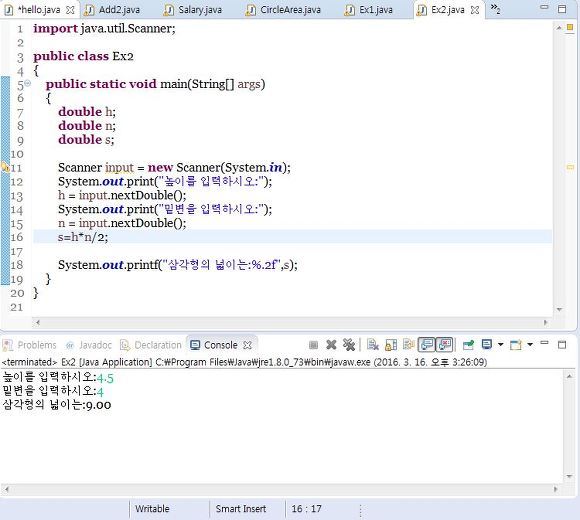
Task: Switch to the Add2.java editor tab
Action: [119, 10]
